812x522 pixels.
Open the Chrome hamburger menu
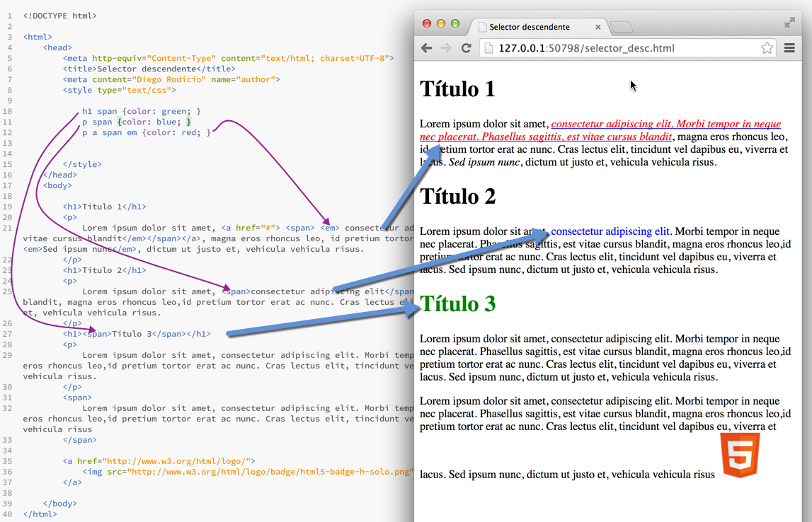tap(789, 48)
